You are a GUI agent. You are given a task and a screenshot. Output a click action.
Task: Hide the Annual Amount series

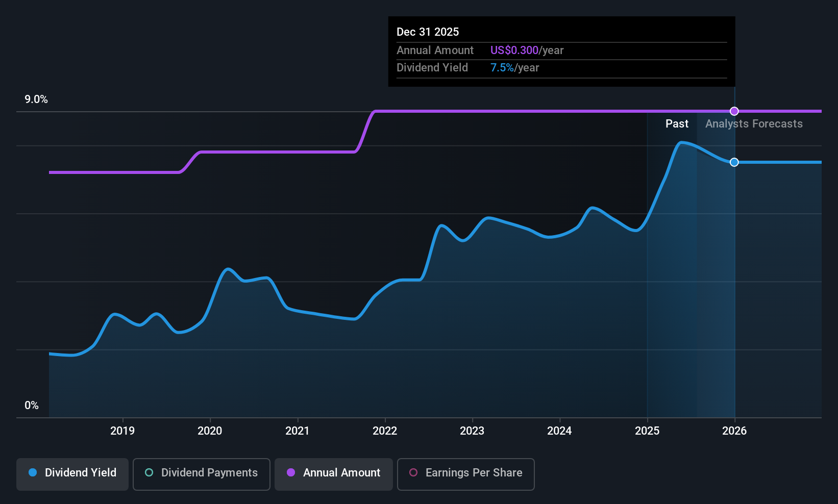tap(334, 473)
